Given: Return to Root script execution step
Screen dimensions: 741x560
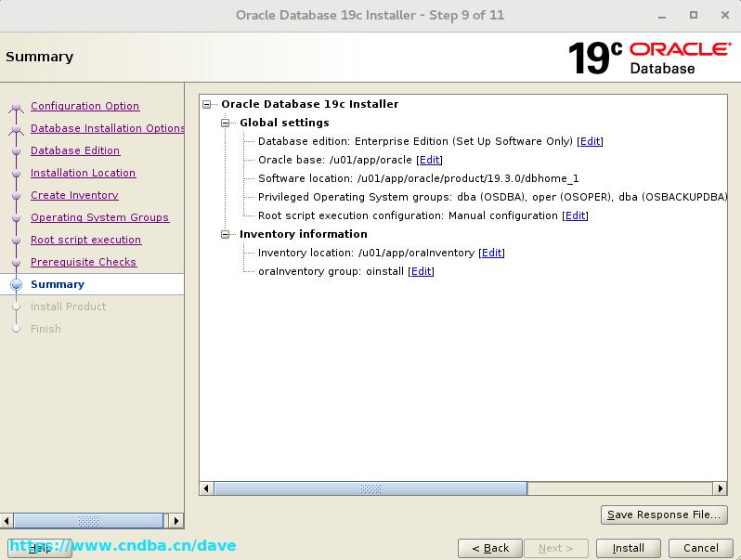Looking at the screenshot, I should [x=86, y=240].
